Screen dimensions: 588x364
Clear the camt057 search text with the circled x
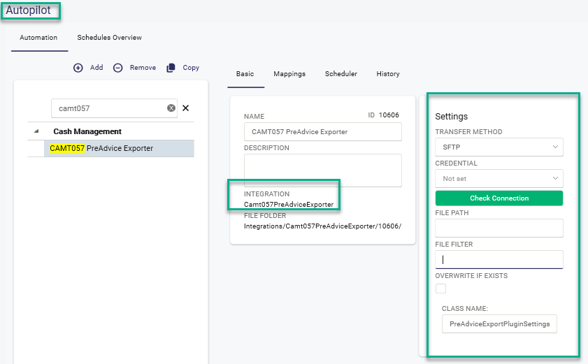pos(171,108)
